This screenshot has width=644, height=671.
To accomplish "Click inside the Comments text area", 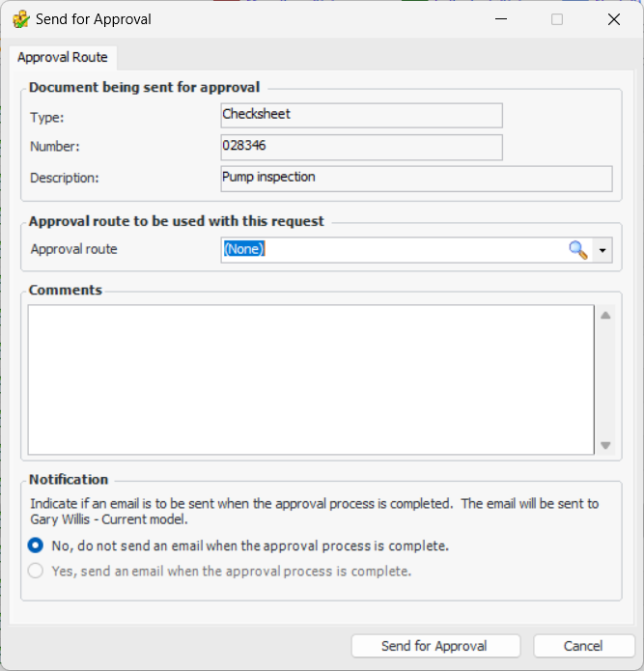I will [x=311, y=379].
